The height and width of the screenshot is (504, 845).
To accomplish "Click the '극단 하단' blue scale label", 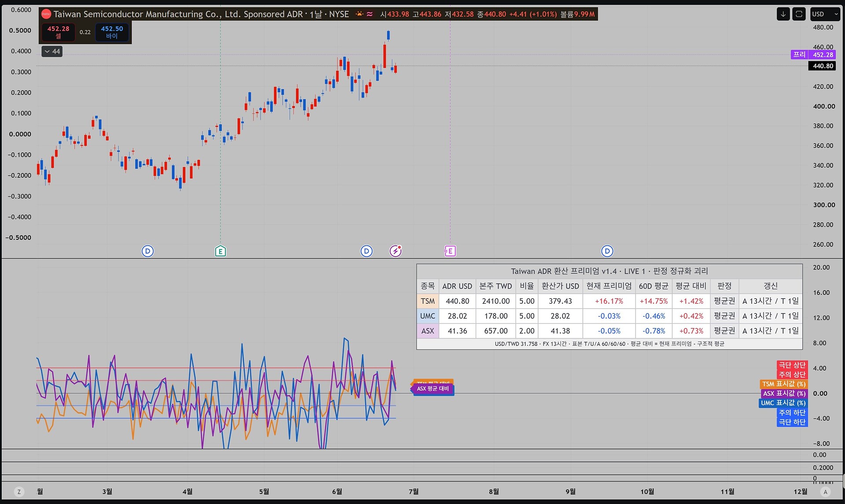I will [792, 422].
